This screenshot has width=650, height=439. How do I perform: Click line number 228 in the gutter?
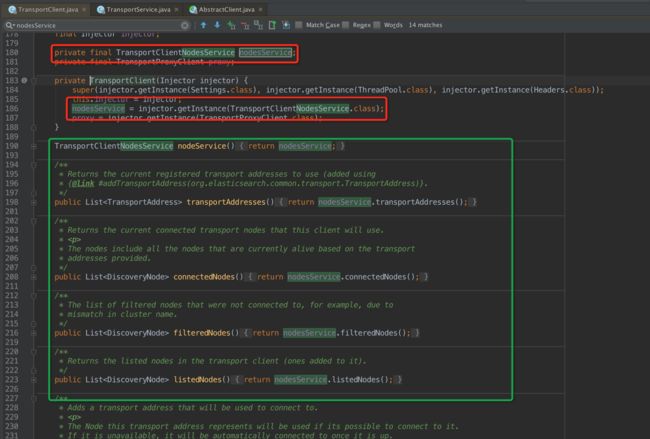click(12, 407)
